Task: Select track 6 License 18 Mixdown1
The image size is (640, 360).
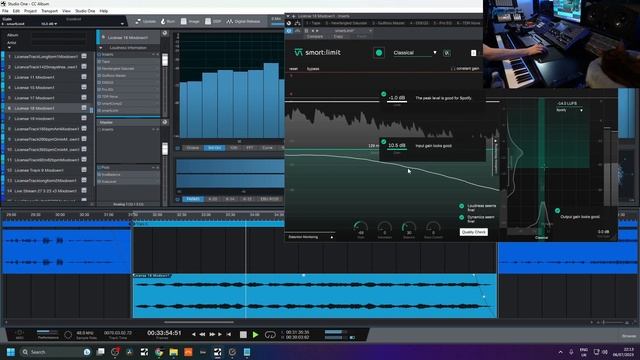Action: pyautogui.click(x=47, y=108)
